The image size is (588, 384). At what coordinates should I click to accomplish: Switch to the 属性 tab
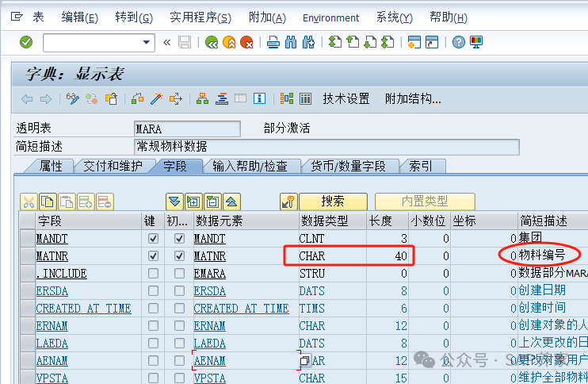pyautogui.click(x=51, y=166)
